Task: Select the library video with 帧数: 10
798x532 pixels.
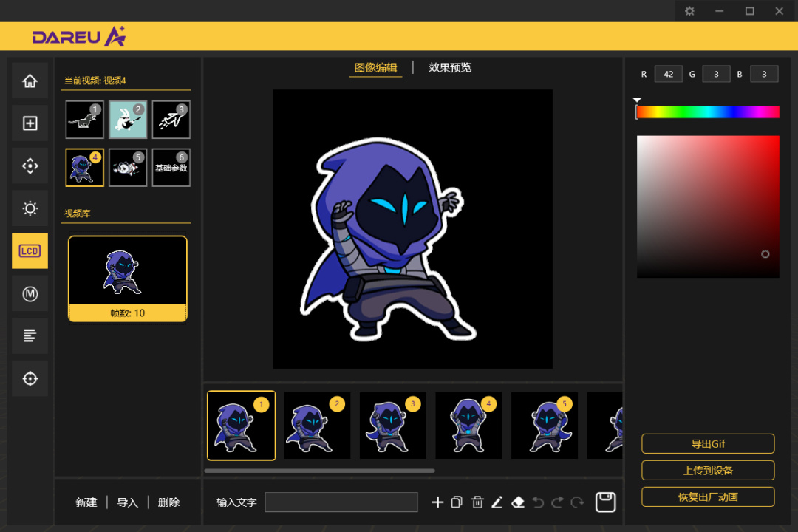Action: 128,279
